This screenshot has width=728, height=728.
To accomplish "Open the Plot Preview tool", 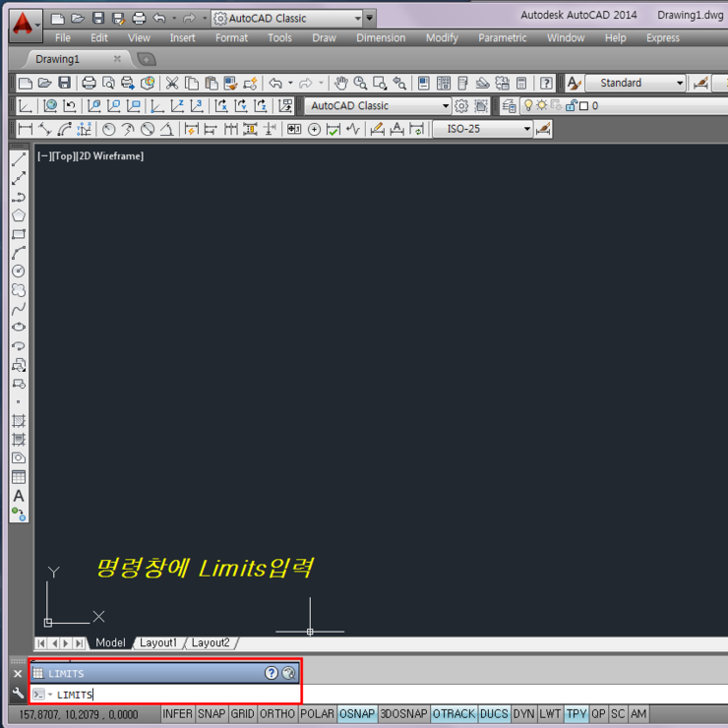I will (x=108, y=83).
